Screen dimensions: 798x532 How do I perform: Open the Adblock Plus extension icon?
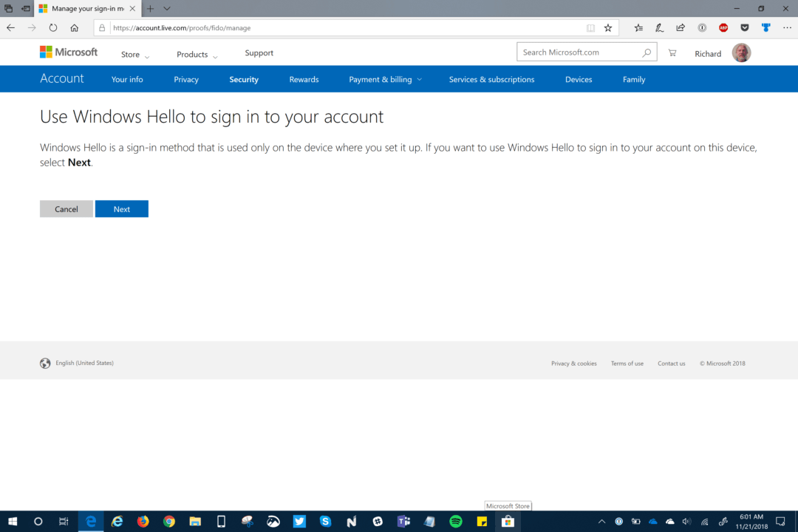click(x=723, y=27)
